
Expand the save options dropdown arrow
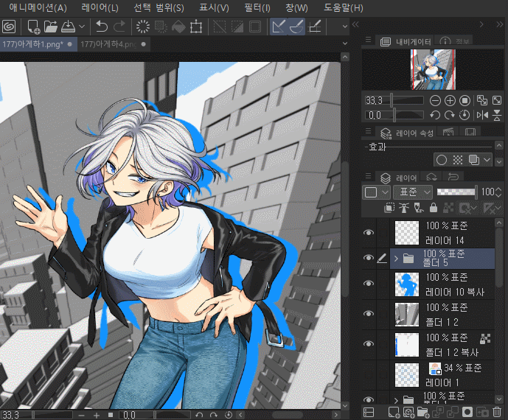click(82, 27)
